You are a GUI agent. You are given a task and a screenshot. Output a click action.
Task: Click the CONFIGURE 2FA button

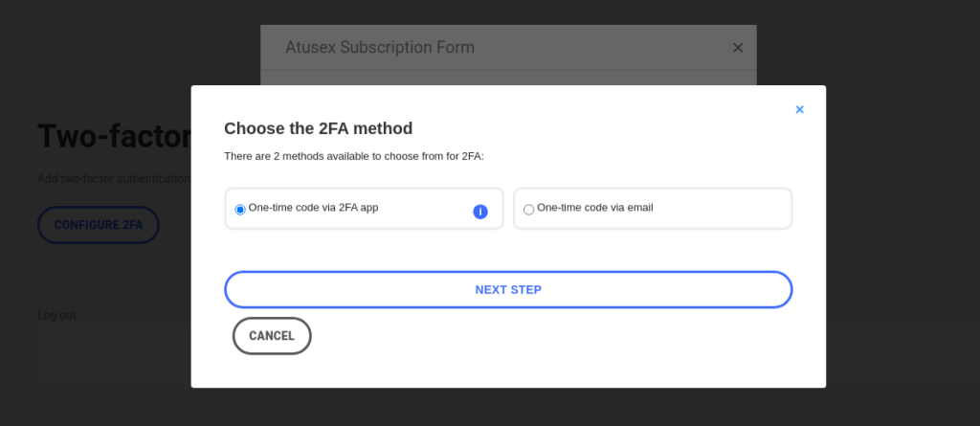[98, 225]
